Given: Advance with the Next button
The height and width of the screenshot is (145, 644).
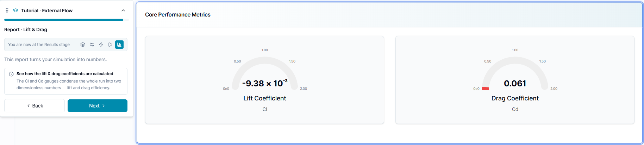Looking at the screenshot, I should [98, 106].
